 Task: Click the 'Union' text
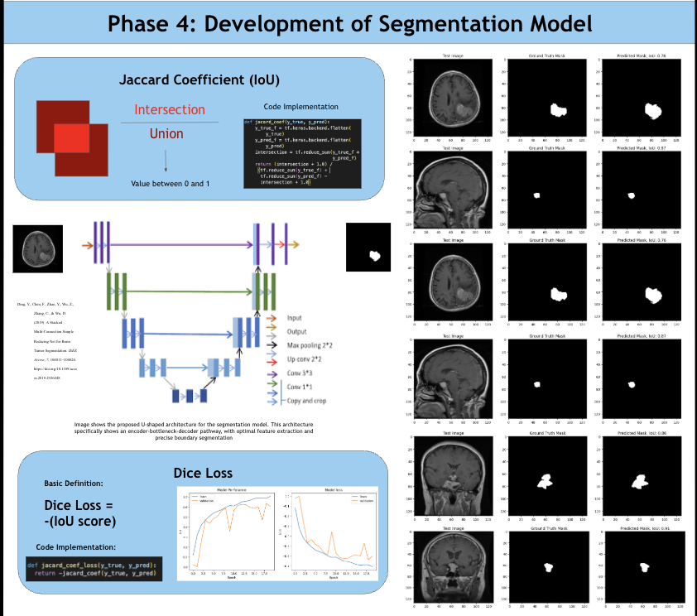pos(166,133)
